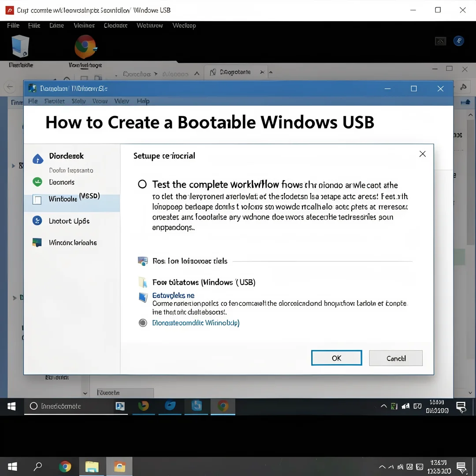Switch to the D.Aoprotante browser tab
The width and height of the screenshot is (476, 476).
coord(235,72)
